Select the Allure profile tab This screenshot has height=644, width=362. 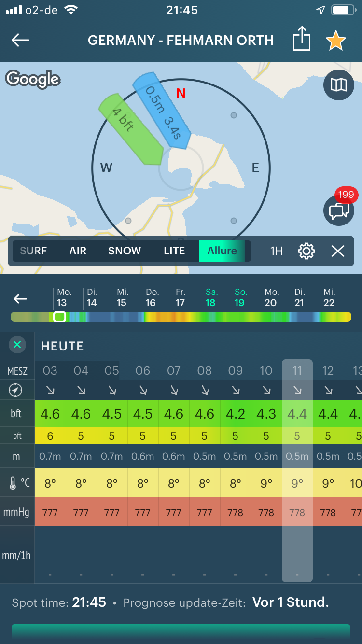point(222,251)
